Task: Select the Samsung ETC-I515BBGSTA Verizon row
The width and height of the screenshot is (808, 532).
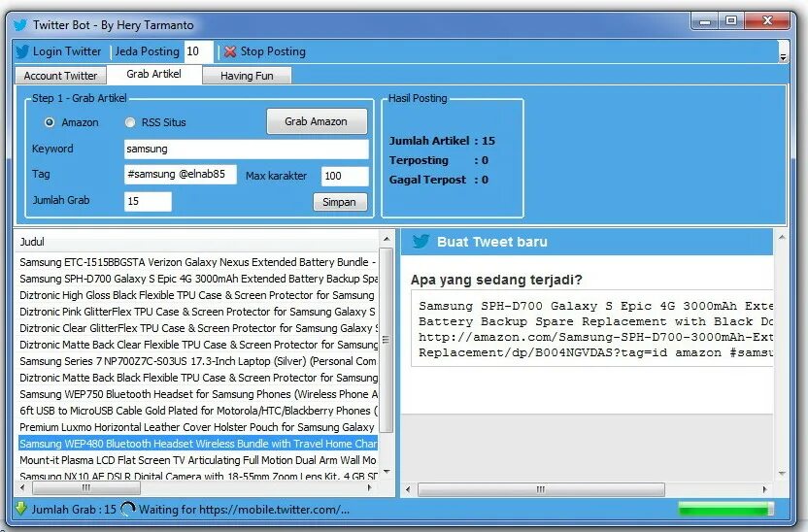Action: 198,262
